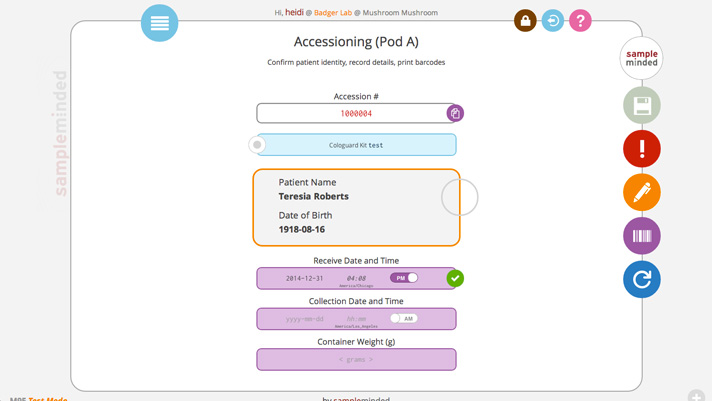The height and width of the screenshot is (401, 712).
Task: Click the purple barcode print icon
Action: pos(642,236)
